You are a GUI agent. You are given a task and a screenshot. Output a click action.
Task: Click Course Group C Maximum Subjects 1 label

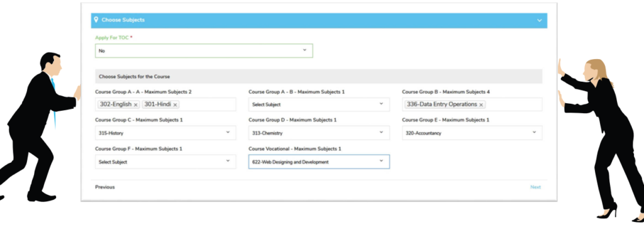139,120
